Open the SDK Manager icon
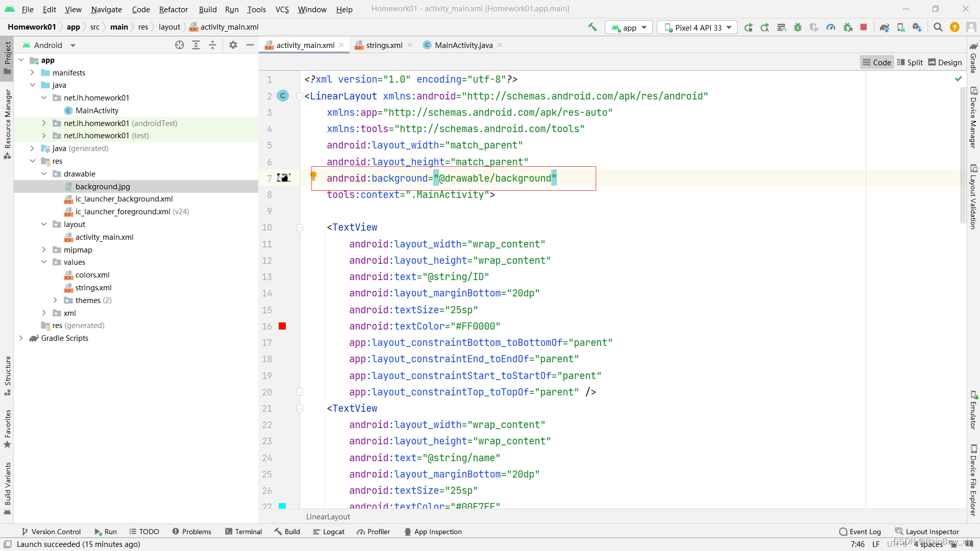Viewport: 980px width, 551px height. (917, 27)
